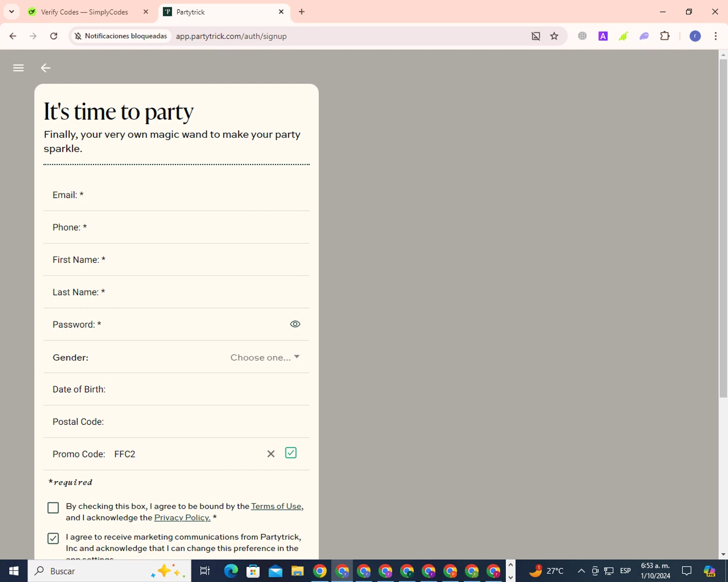728x582 pixels.
Task: Close the Partytrick tab
Action: point(281,12)
